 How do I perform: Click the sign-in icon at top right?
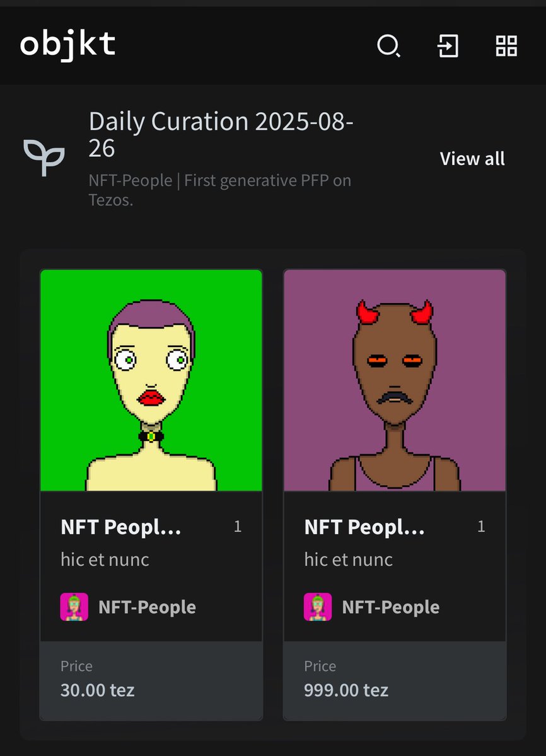[448, 47]
